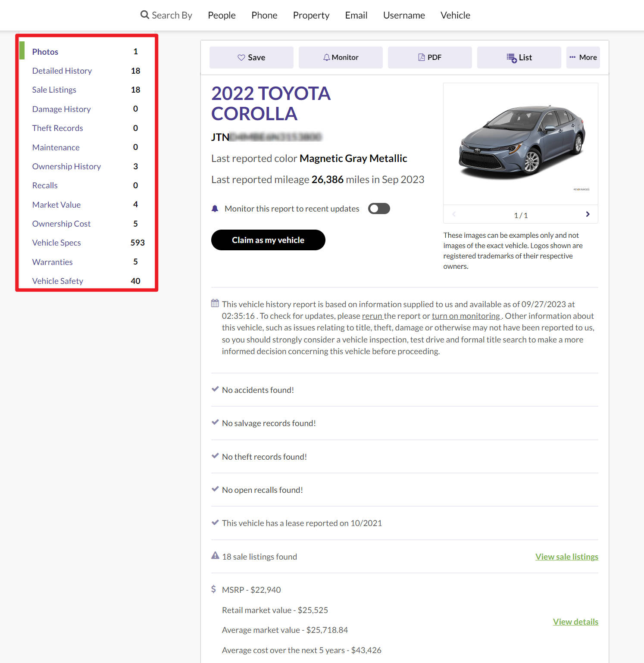Click Claim as my vehicle button
Image resolution: width=644 pixels, height=663 pixels.
(x=268, y=240)
